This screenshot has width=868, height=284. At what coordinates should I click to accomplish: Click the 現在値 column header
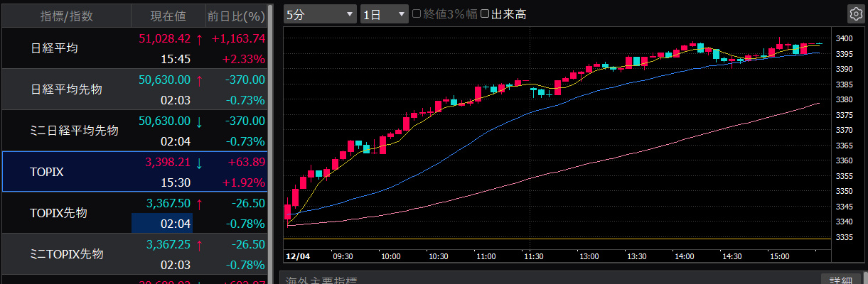click(168, 15)
